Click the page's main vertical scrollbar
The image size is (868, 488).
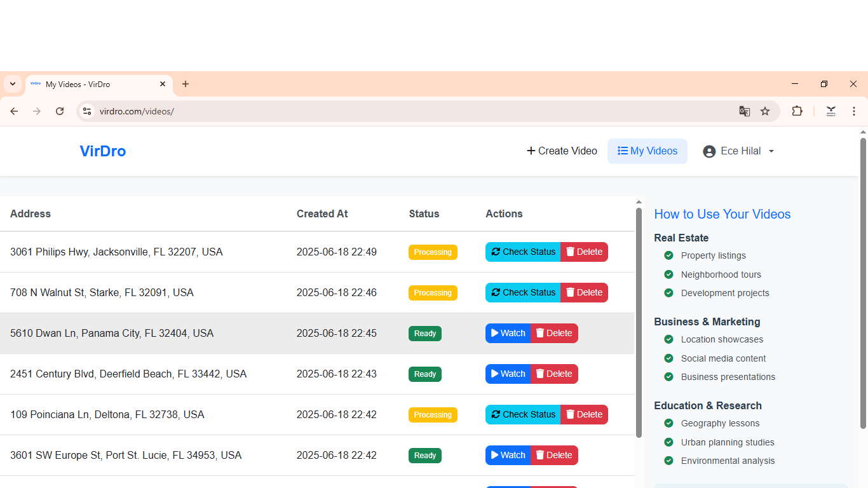[x=863, y=283]
